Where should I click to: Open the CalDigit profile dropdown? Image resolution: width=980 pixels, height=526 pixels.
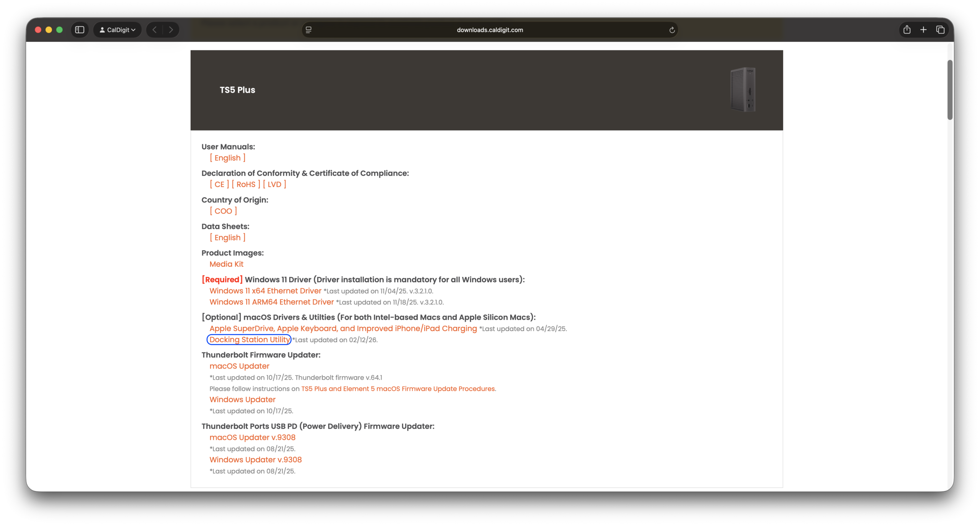(x=118, y=30)
